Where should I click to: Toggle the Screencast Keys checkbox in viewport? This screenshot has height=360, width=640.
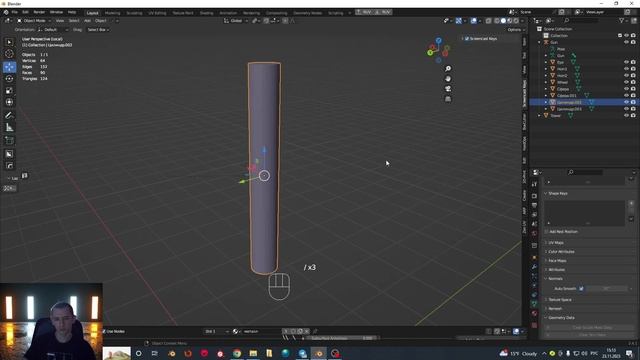[467, 38]
